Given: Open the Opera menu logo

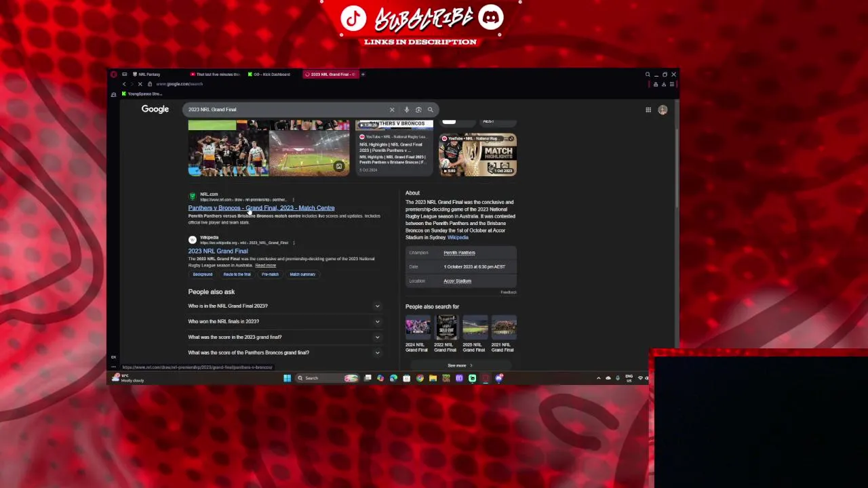Looking at the screenshot, I should click(114, 75).
